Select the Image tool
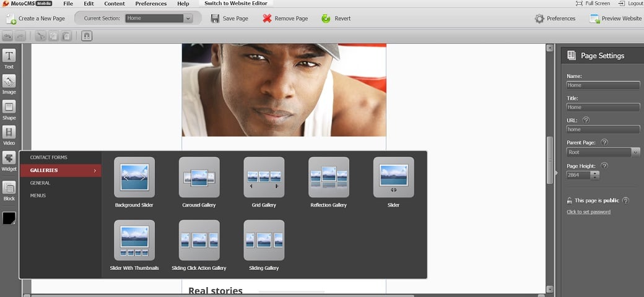644x297 pixels. click(9, 84)
